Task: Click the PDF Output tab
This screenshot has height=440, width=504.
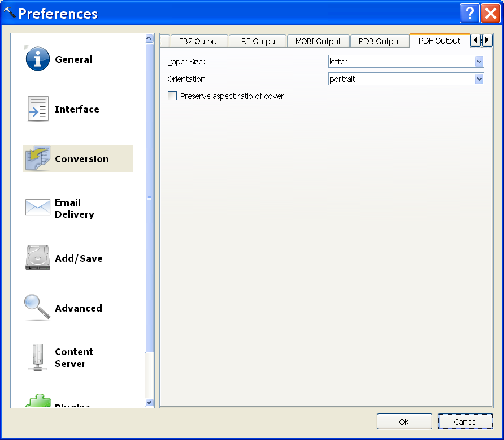Action: click(x=440, y=41)
